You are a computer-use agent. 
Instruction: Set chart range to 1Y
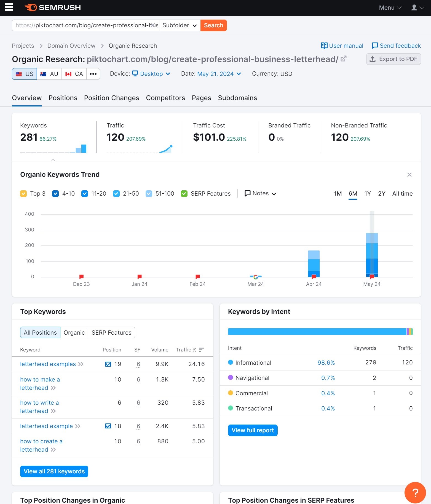tap(368, 194)
